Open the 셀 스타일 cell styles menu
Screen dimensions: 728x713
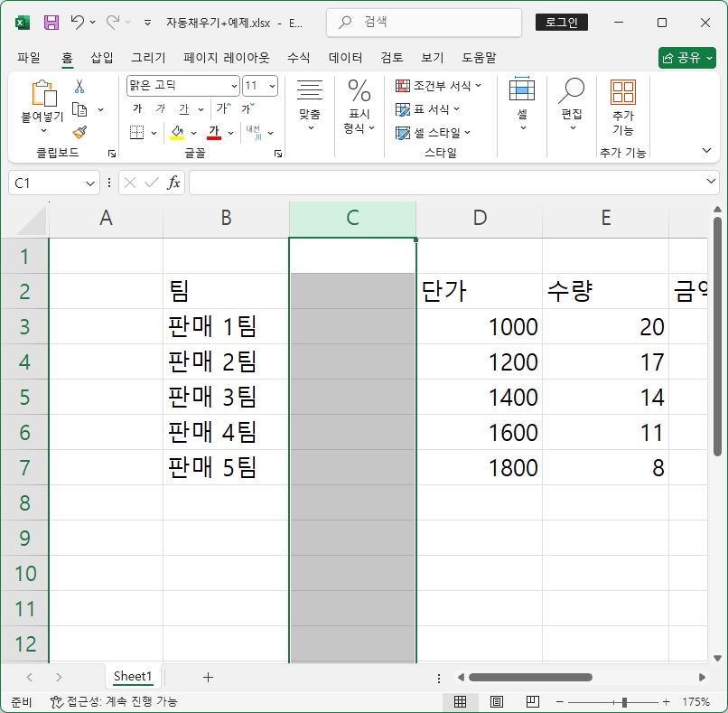coord(433,133)
